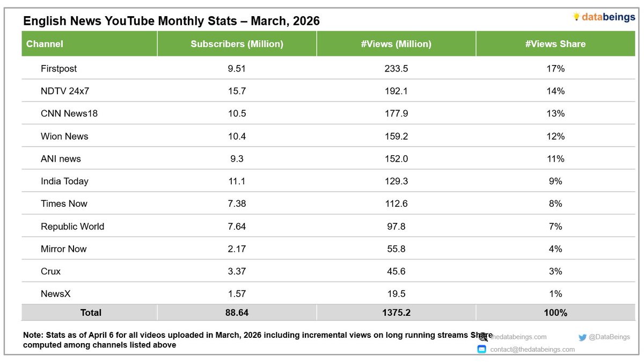Click CNN News18 views share 13%
This screenshot has height=362, width=644.
(x=555, y=114)
